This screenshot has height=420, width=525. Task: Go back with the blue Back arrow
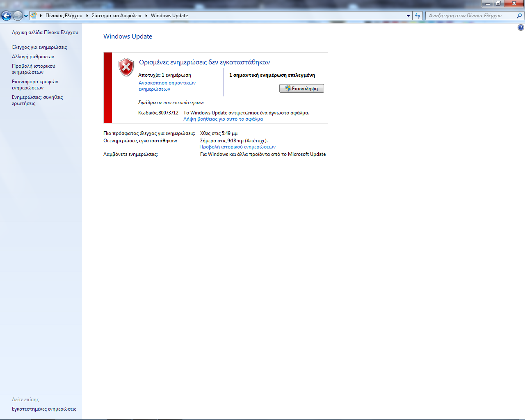pyautogui.click(x=6, y=16)
